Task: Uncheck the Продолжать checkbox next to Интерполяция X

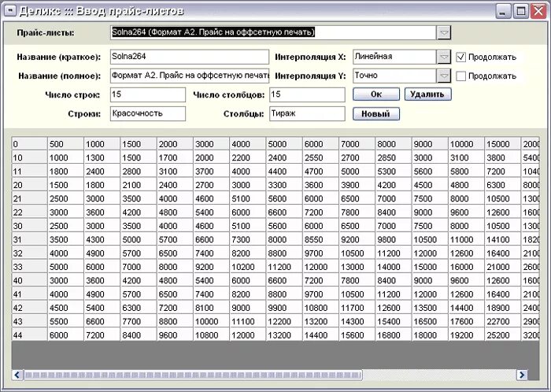Action: [460, 57]
